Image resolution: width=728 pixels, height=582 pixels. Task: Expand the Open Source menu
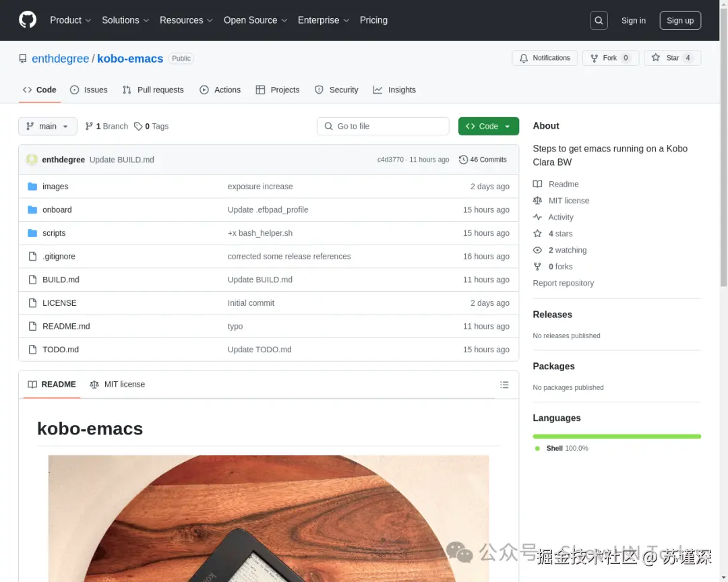pyautogui.click(x=255, y=20)
